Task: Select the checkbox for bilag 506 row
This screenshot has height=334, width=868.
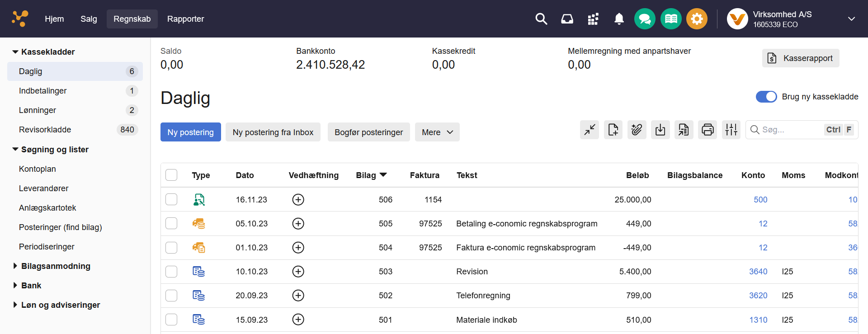Action: [x=171, y=199]
